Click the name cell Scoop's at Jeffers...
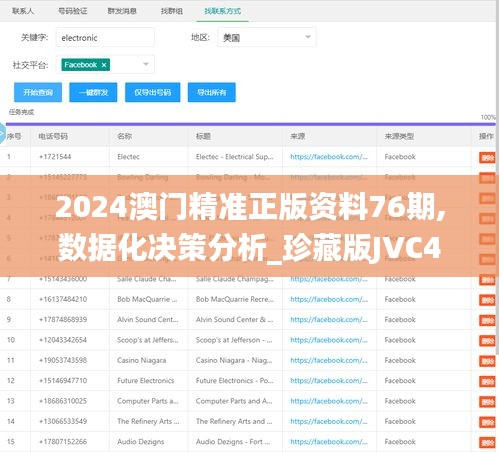Image resolution: width=499 pixels, height=452 pixels. 148,340
